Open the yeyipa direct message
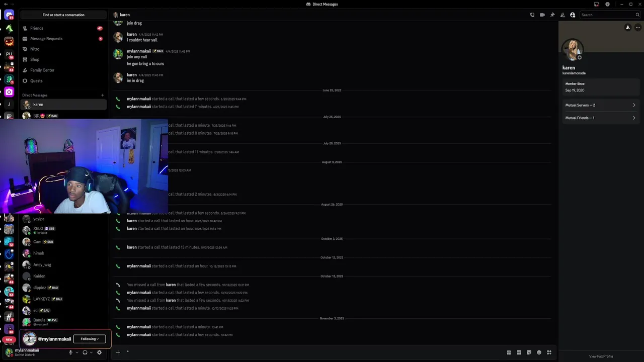 (63, 219)
